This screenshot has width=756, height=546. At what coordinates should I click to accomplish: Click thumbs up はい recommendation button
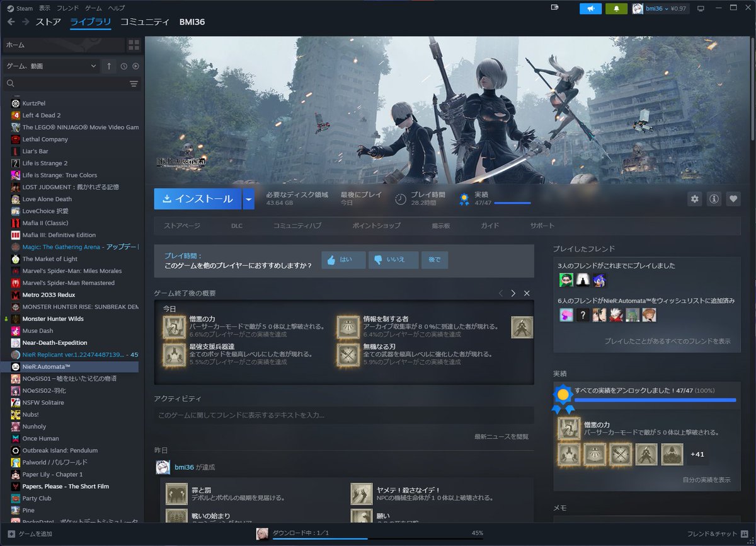pyautogui.click(x=343, y=260)
